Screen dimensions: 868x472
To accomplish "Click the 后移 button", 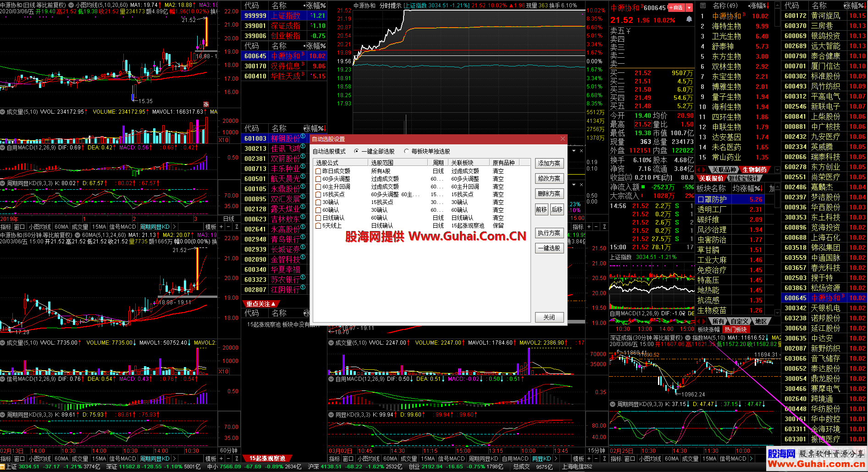I will point(557,209).
